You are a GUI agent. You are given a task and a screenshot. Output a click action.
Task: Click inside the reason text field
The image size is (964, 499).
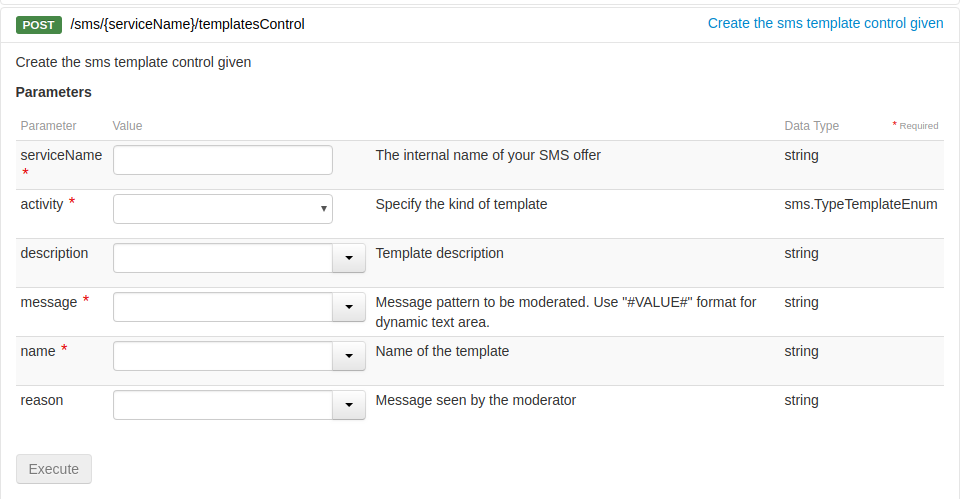[x=222, y=405]
